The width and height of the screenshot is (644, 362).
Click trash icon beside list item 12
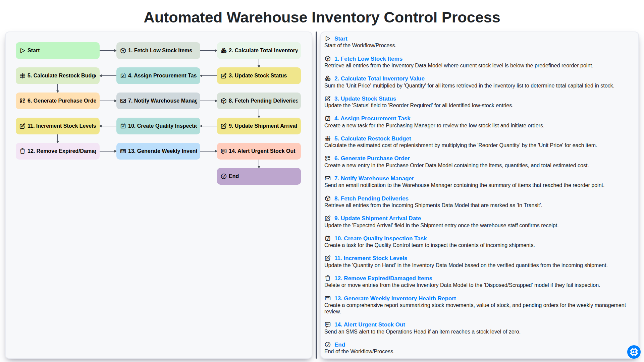(x=328, y=278)
